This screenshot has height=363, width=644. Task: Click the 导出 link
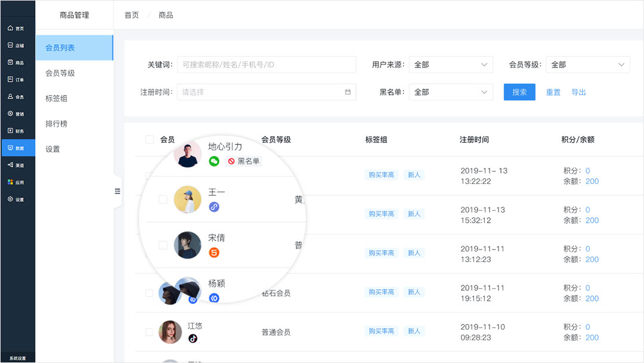click(x=578, y=92)
